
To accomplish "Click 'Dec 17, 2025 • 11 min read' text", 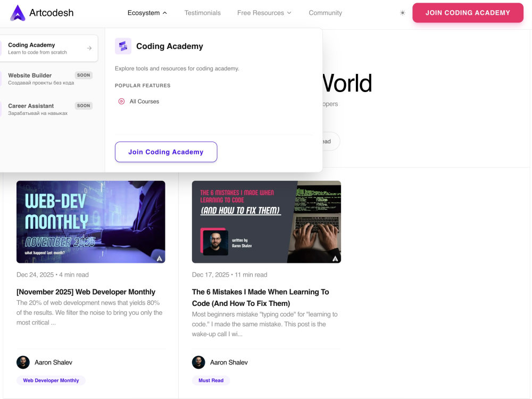I will [x=230, y=275].
